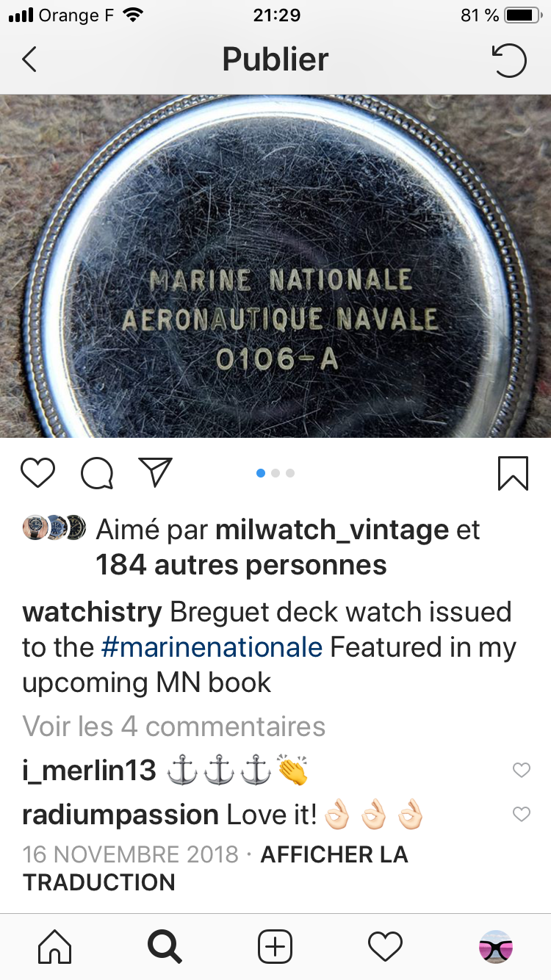Screen dimensions: 551x980
Task: Open the Activity heart tab
Action: 385,947
